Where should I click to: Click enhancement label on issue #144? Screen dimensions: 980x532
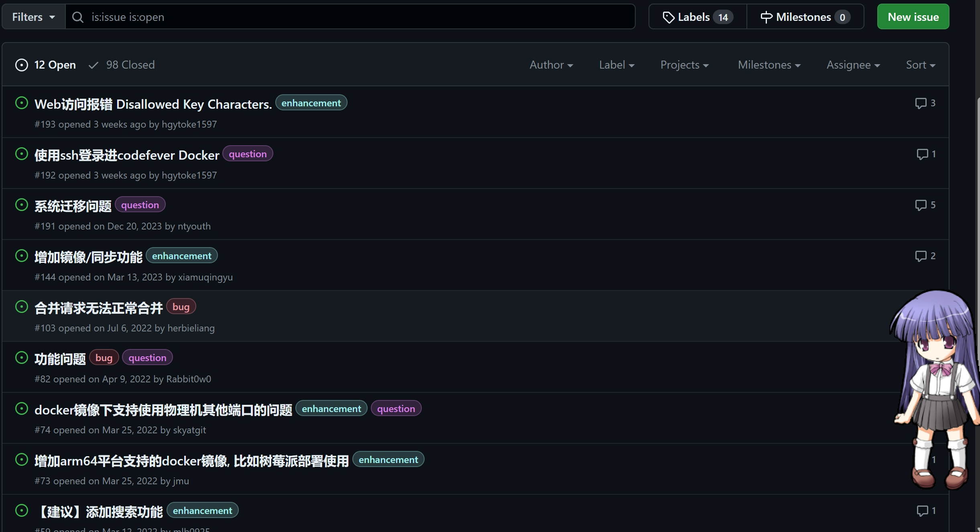click(x=182, y=256)
